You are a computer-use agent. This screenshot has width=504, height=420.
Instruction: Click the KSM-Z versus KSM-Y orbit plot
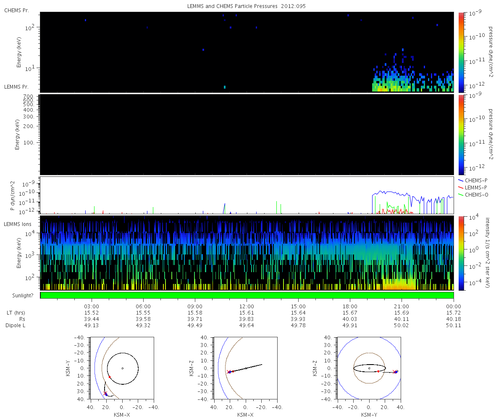(369, 368)
